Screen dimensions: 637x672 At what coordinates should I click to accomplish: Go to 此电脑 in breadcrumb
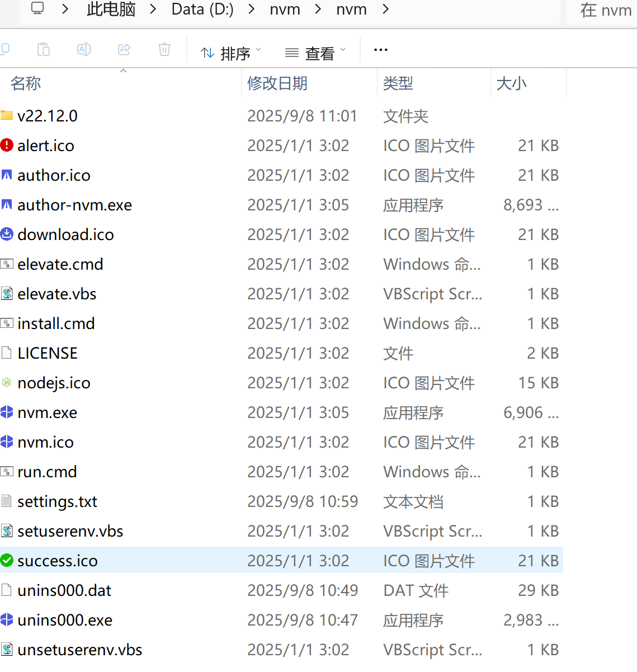tap(111, 9)
